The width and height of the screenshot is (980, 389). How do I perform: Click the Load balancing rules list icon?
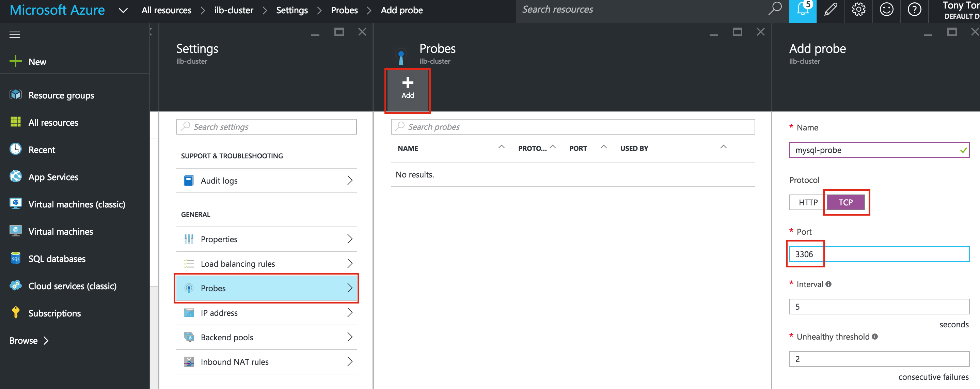pos(189,263)
